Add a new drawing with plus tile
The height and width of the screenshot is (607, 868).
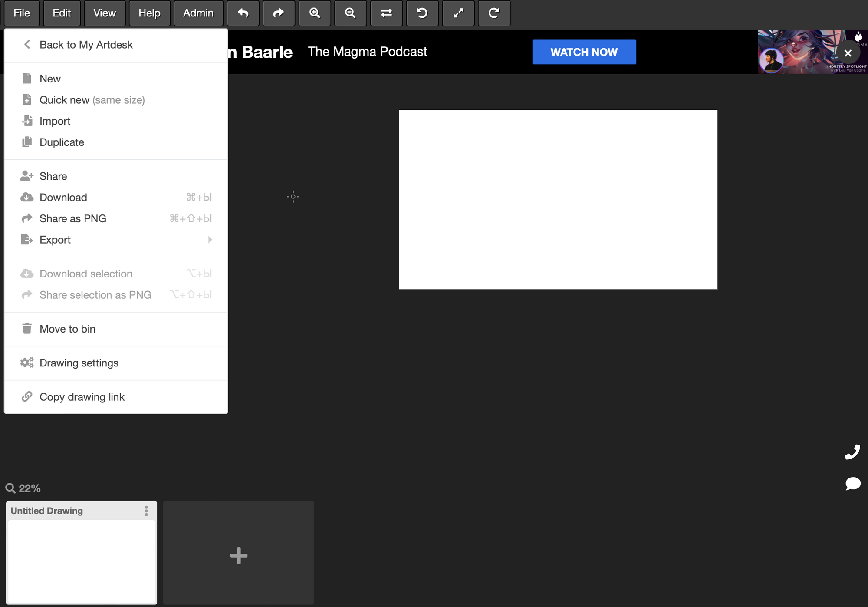point(239,555)
